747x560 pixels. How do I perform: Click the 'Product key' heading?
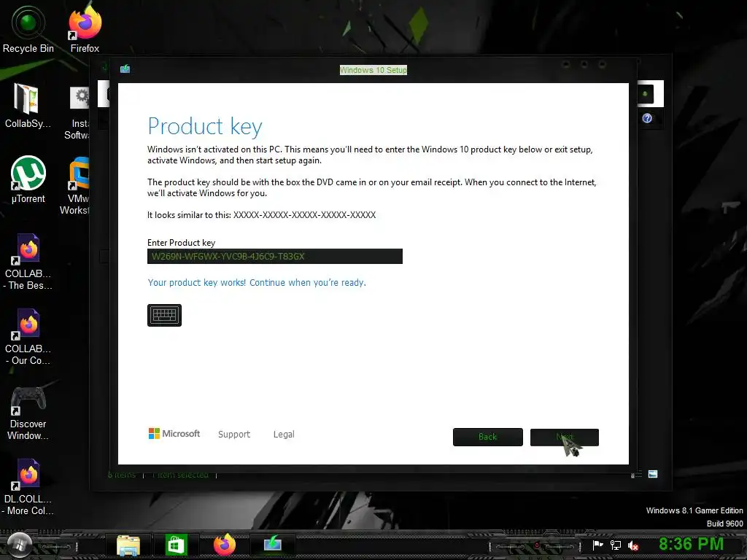point(205,127)
